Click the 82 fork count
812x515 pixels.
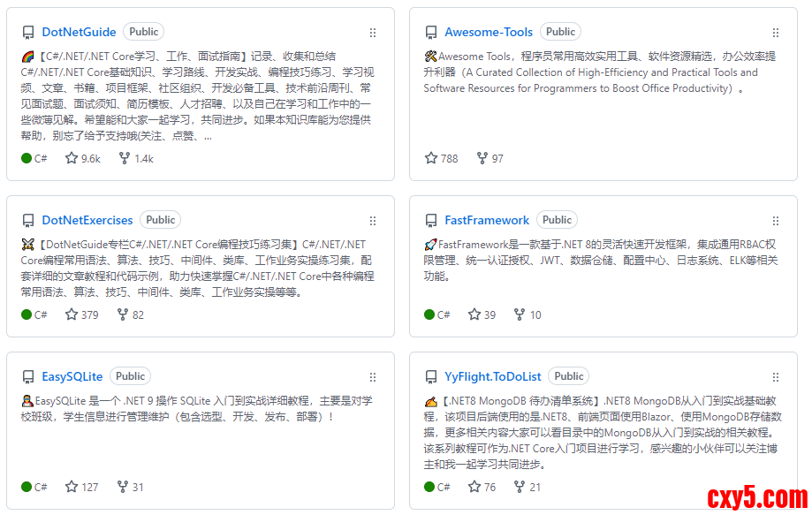(138, 315)
